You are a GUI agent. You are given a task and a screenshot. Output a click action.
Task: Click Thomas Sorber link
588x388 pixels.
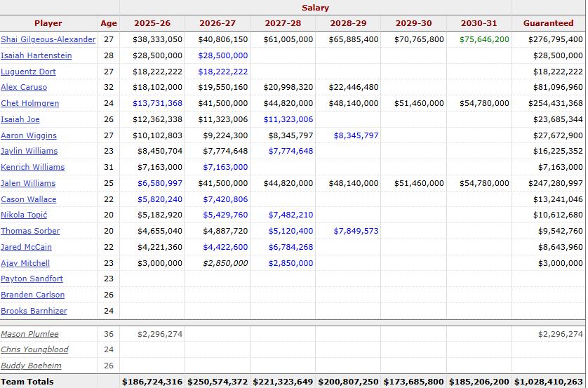point(30,231)
